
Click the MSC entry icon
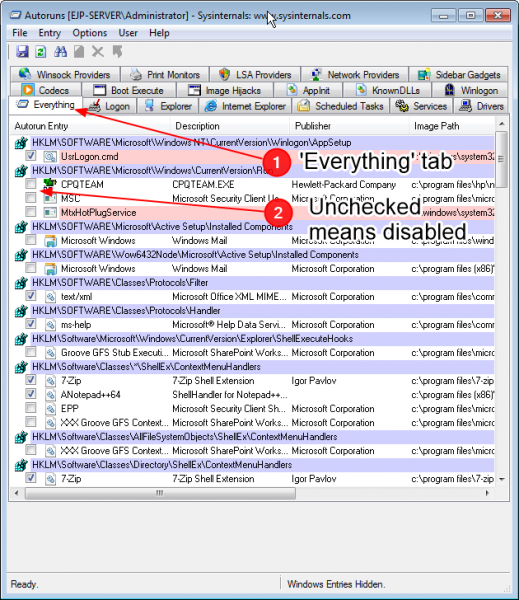[49, 198]
